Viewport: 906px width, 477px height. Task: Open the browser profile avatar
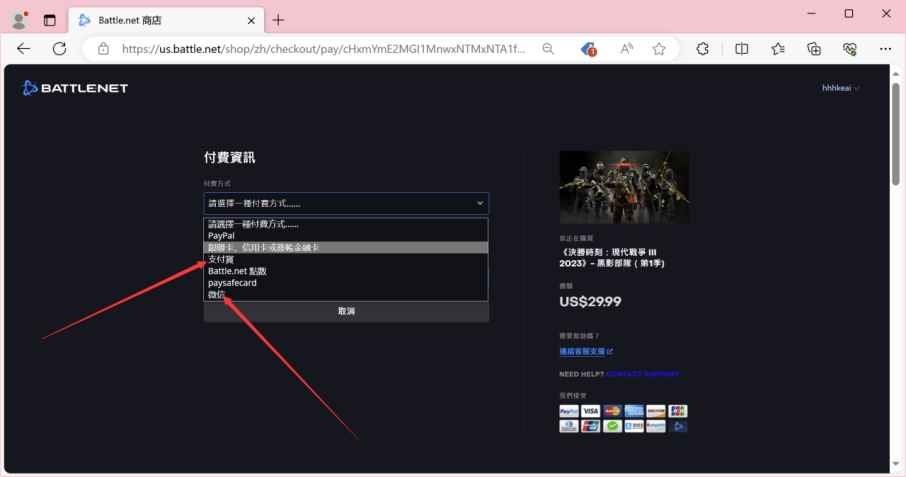(19, 20)
